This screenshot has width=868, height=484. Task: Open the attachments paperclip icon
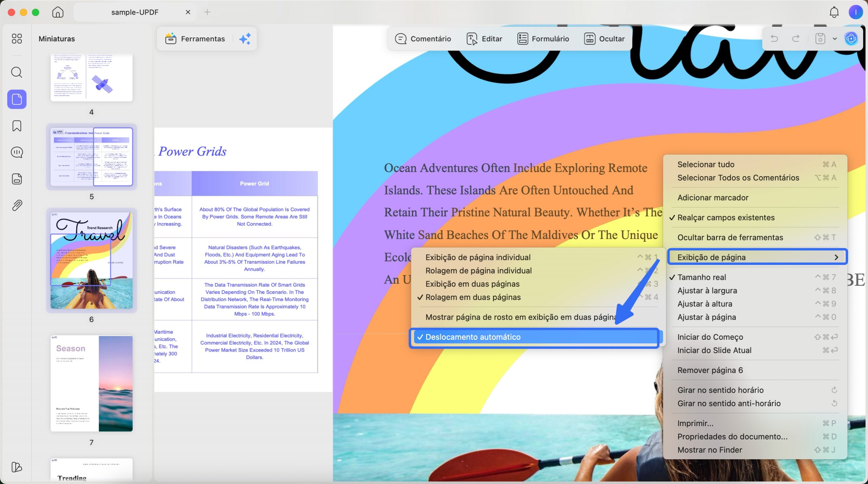tap(17, 205)
